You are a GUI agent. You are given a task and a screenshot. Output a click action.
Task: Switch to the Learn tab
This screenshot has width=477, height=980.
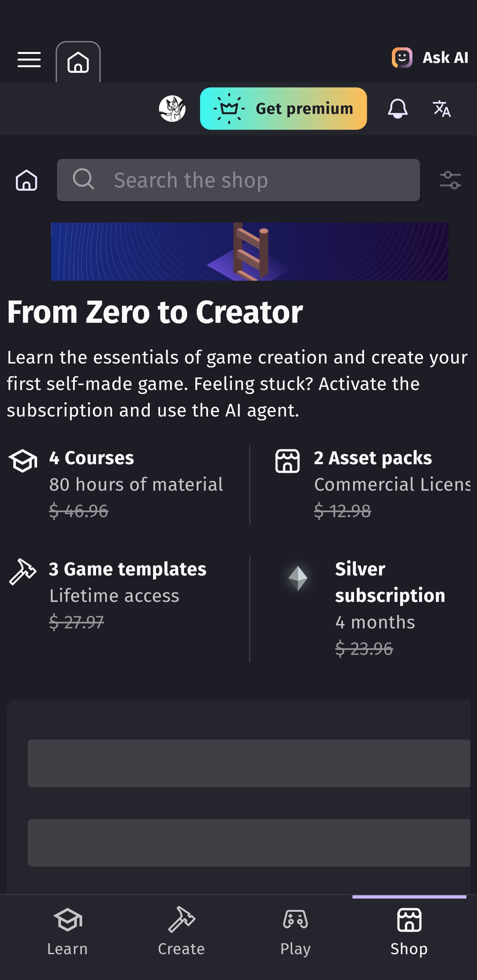pos(67,932)
